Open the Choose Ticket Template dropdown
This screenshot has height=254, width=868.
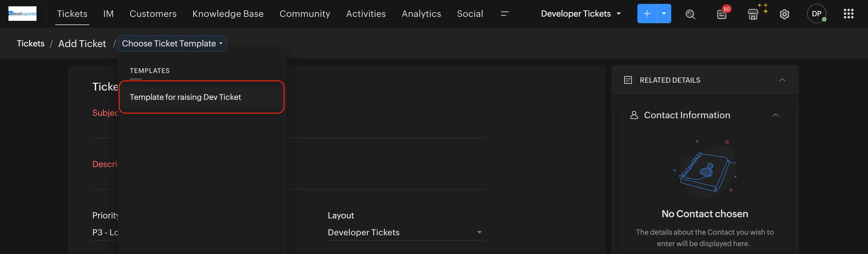pyautogui.click(x=172, y=43)
